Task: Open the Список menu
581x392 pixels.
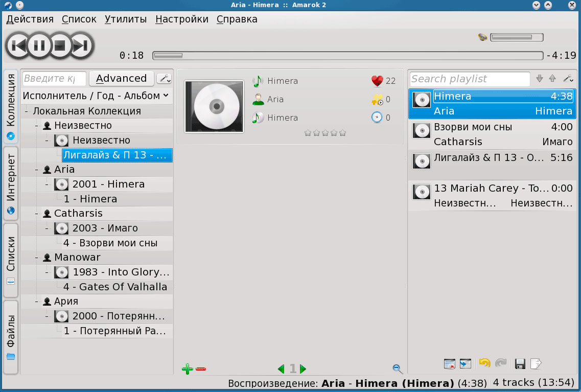Action: point(79,19)
